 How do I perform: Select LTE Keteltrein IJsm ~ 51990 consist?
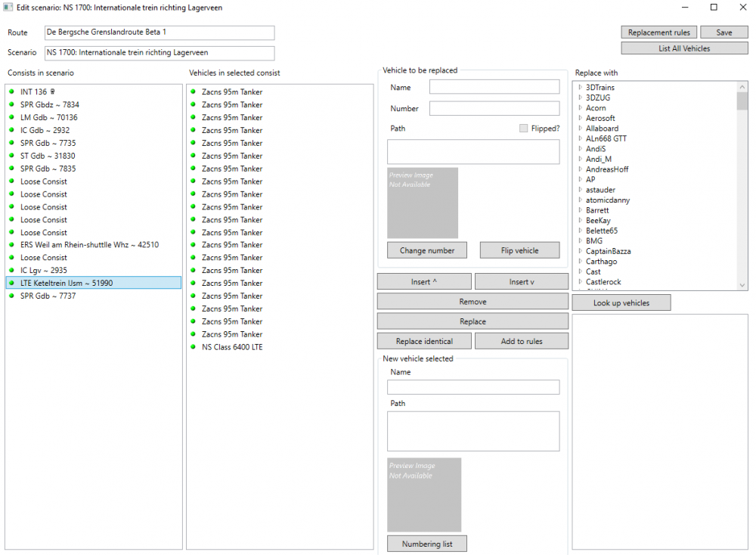coord(67,283)
